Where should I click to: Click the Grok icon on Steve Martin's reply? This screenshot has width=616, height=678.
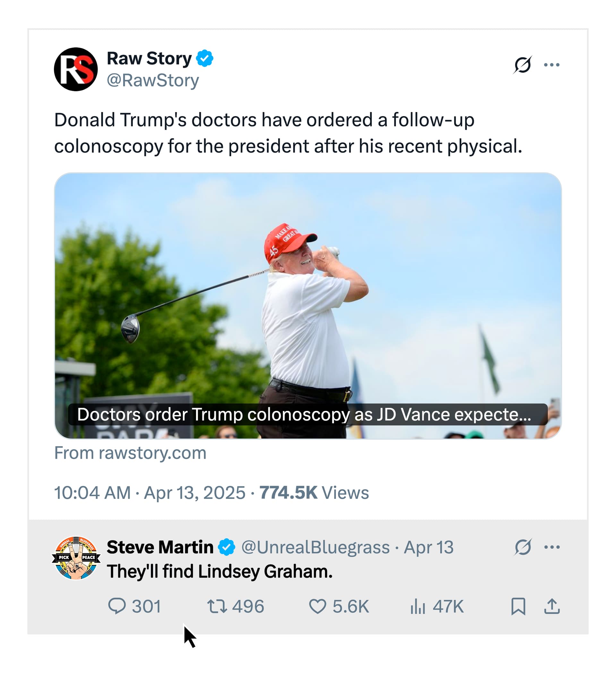tap(523, 547)
